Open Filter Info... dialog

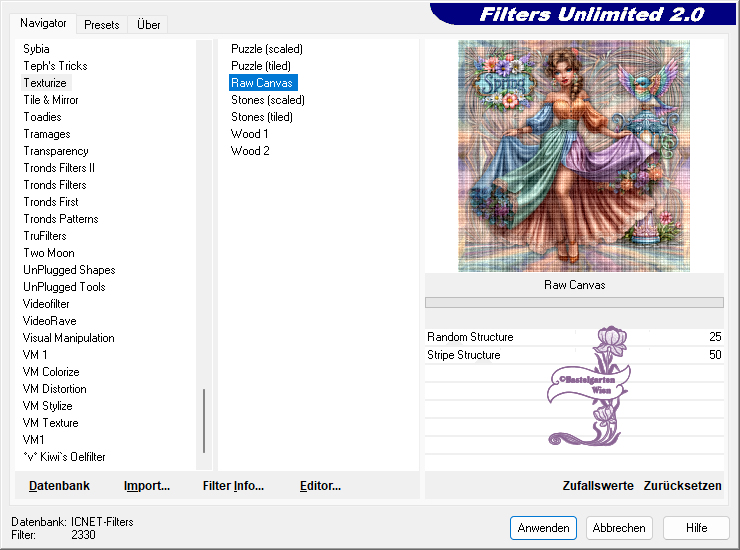click(x=233, y=486)
